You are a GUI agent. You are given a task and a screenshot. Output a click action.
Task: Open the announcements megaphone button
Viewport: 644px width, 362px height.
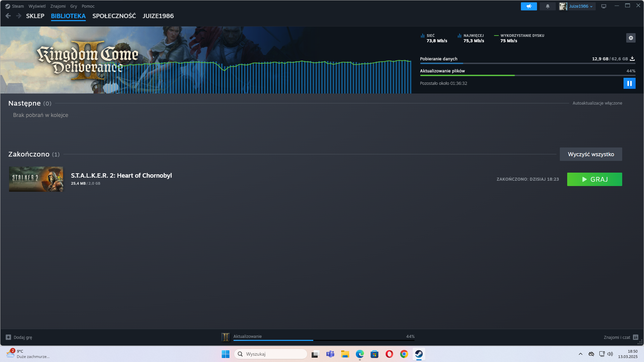[x=529, y=6]
